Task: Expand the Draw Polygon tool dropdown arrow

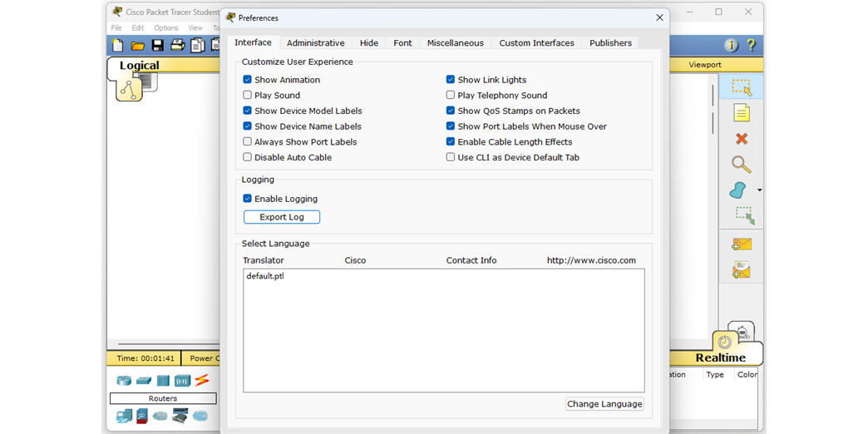Action: [x=759, y=190]
